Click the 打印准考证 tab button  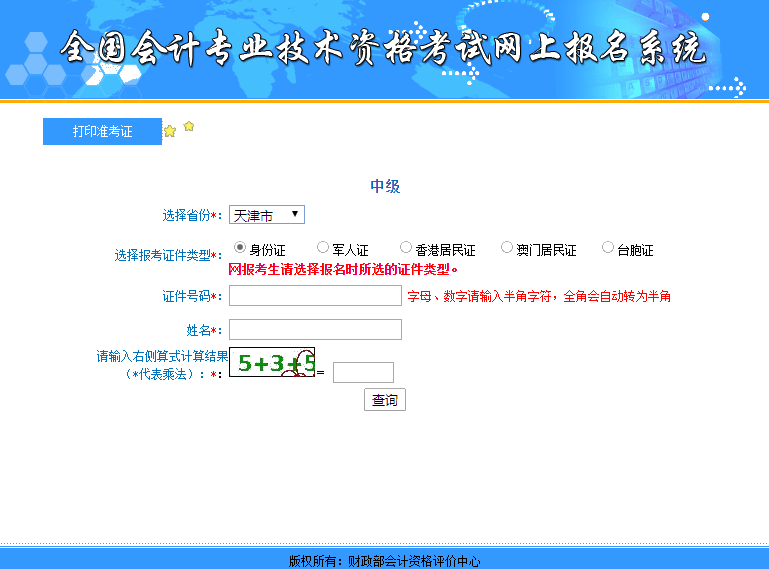click(102, 131)
